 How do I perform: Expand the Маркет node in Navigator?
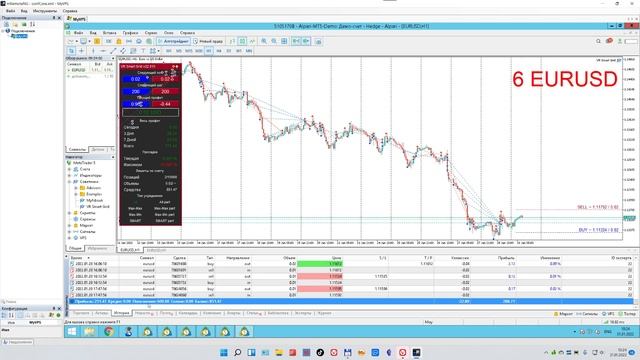[70, 225]
